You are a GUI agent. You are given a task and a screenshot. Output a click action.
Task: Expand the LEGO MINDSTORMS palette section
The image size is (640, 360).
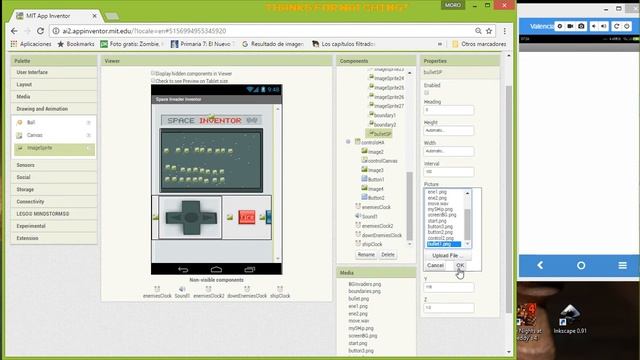tap(54, 214)
